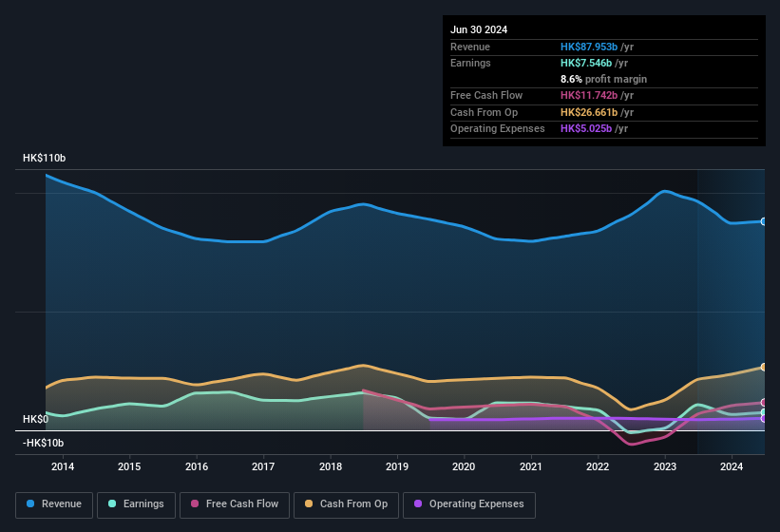780x532 pixels.
Task: Toggle the Revenue legend button
Action: (54, 504)
